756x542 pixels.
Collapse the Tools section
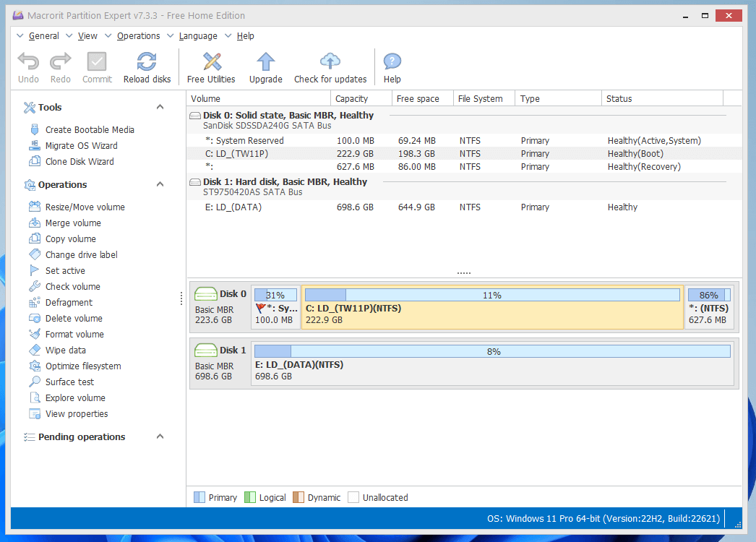point(160,107)
